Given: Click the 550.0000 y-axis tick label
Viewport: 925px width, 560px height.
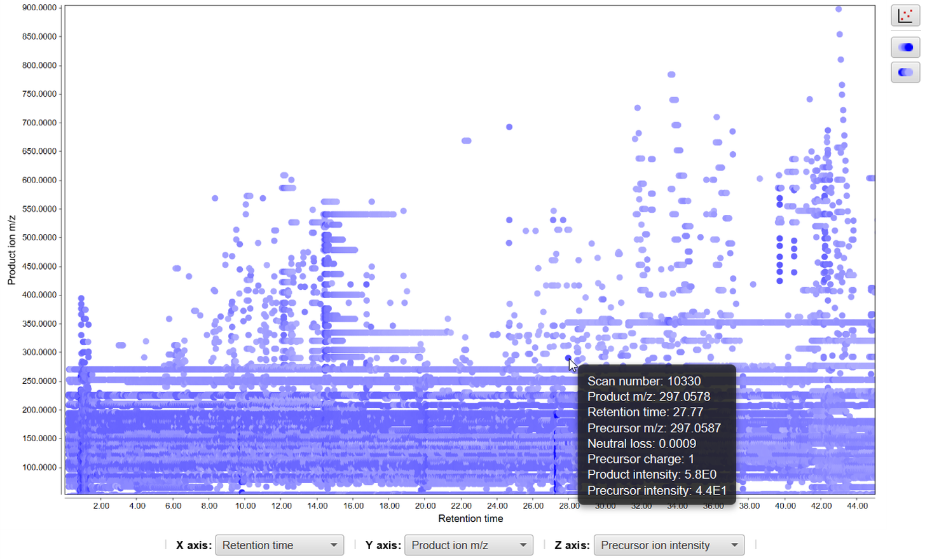Looking at the screenshot, I should [x=39, y=208].
